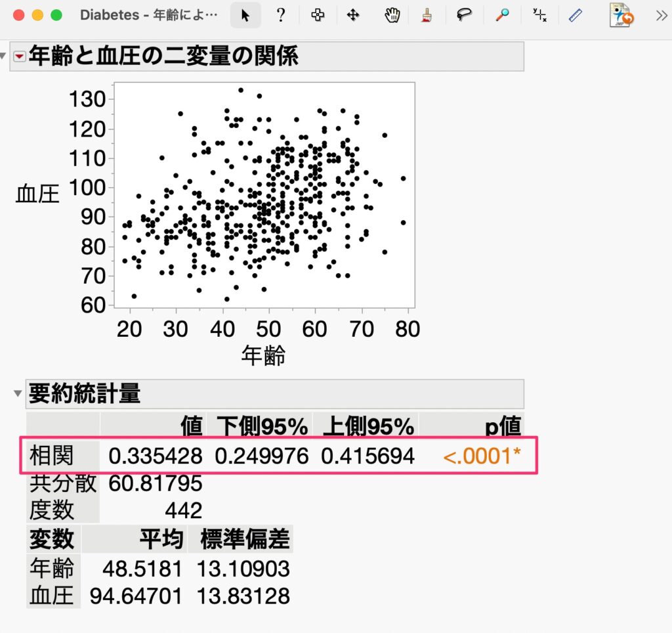Open the JMP Home Window icon
672x633 pixels.
[621, 16]
